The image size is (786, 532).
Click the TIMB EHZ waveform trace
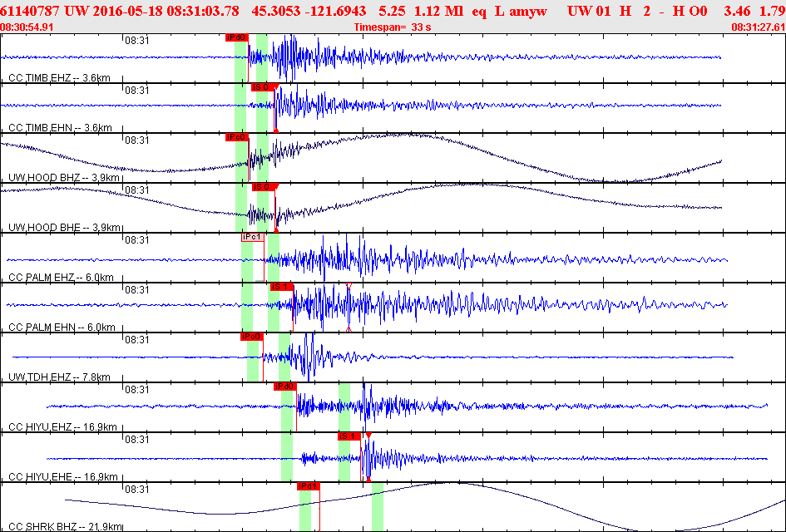tap(361, 57)
